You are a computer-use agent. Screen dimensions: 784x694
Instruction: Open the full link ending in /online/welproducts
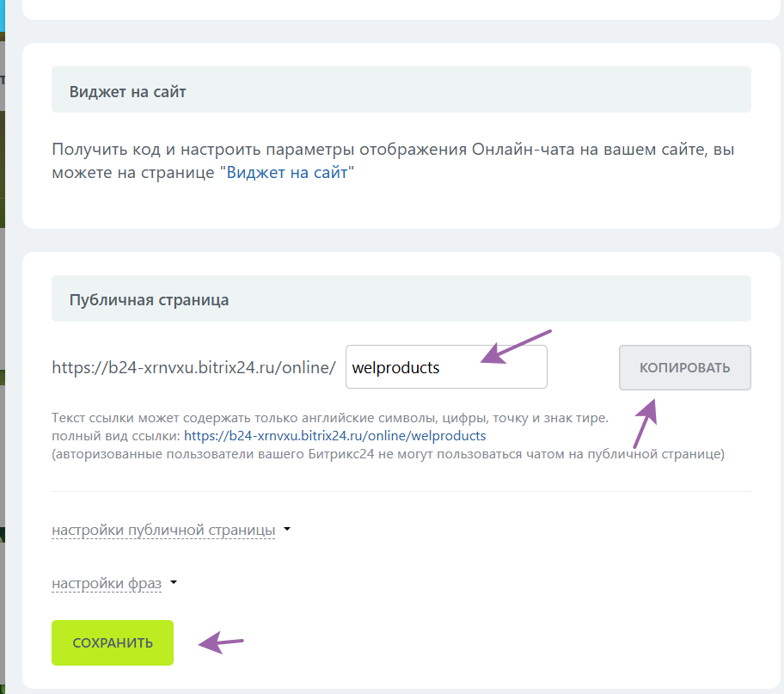point(334,435)
